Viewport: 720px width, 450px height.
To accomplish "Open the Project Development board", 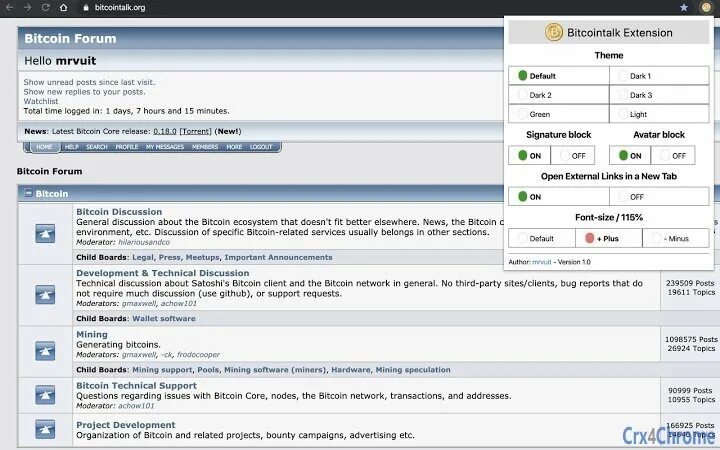I will (x=126, y=425).
